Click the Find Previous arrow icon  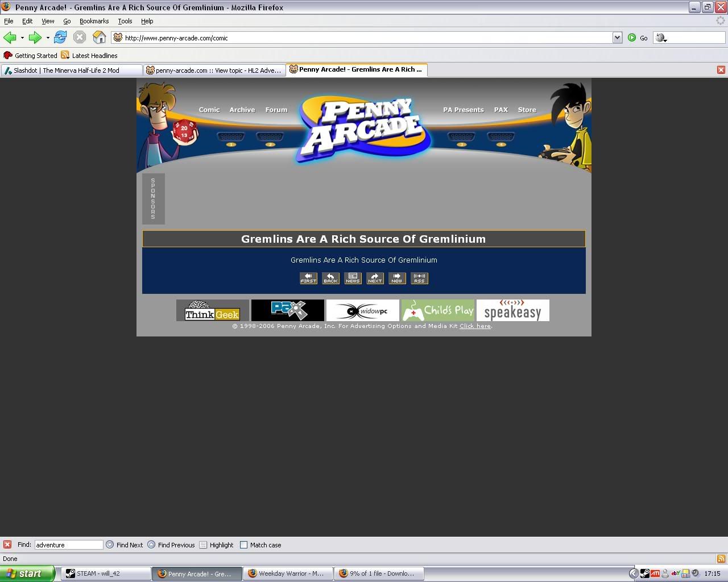pos(151,544)
